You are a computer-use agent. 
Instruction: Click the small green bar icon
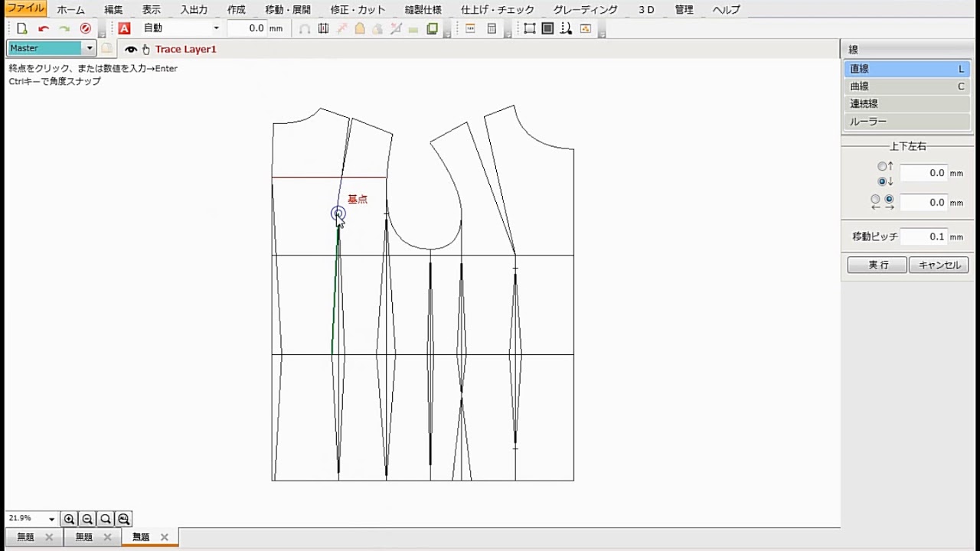413,30
